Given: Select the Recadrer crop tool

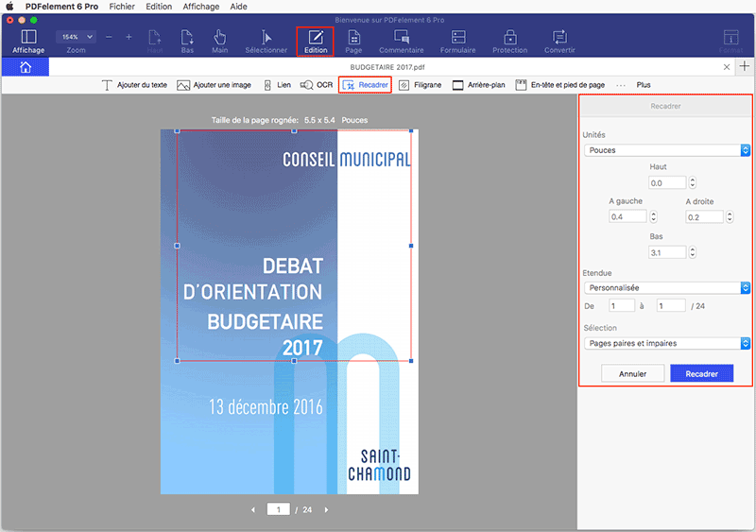Looking at the screenshot, I should [365, 85].
